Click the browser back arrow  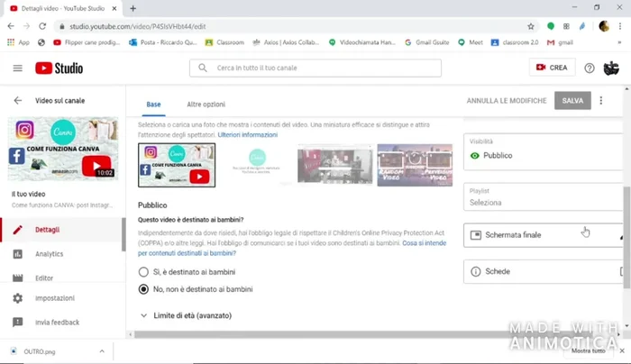(x=11, y=26)
